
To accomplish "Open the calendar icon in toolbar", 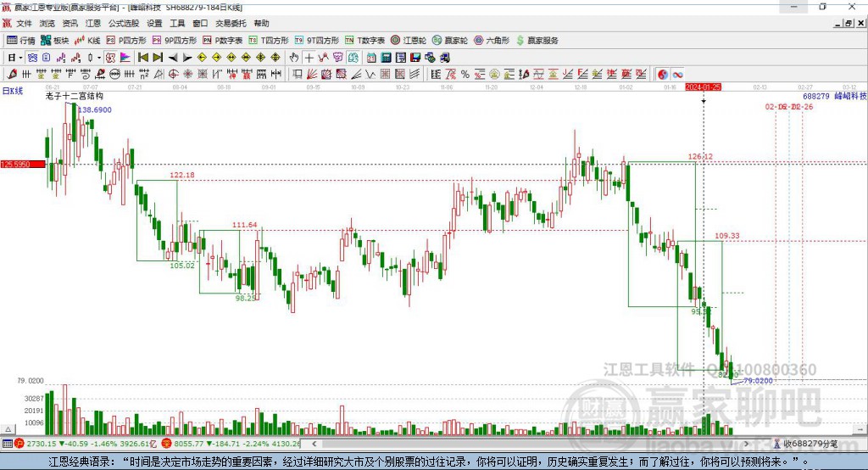I will [371, 58].
